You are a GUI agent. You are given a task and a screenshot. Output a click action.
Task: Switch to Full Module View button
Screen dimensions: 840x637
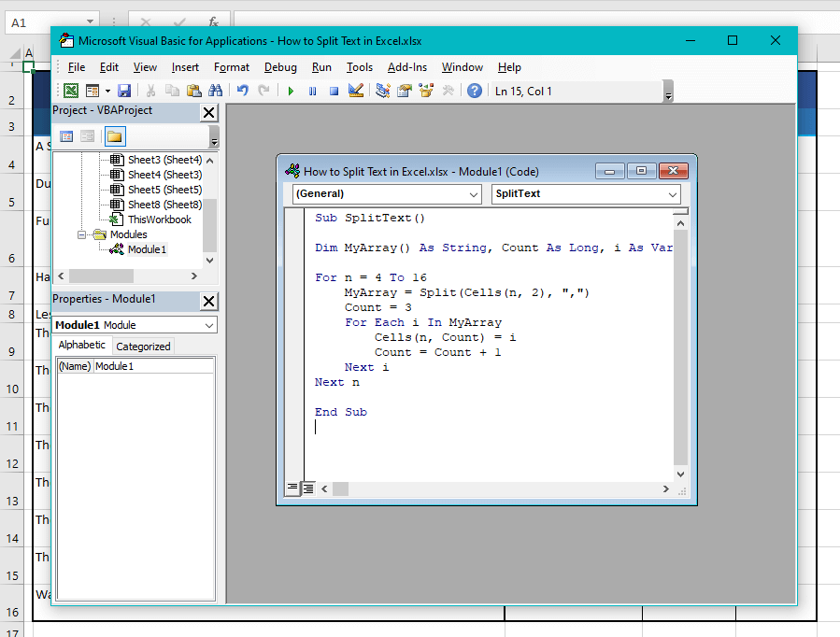point(308,488)
